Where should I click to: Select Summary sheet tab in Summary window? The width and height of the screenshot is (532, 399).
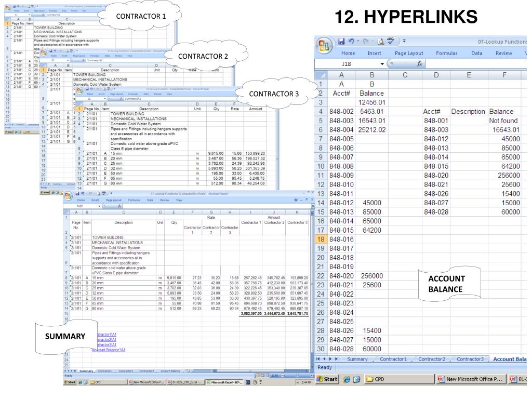coord(86,371)
